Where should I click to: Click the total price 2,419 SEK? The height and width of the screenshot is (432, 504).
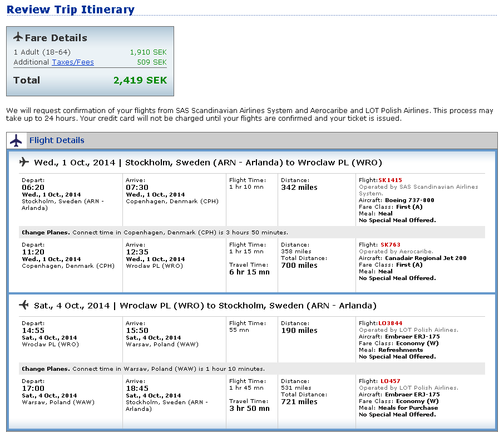(140, 80)
